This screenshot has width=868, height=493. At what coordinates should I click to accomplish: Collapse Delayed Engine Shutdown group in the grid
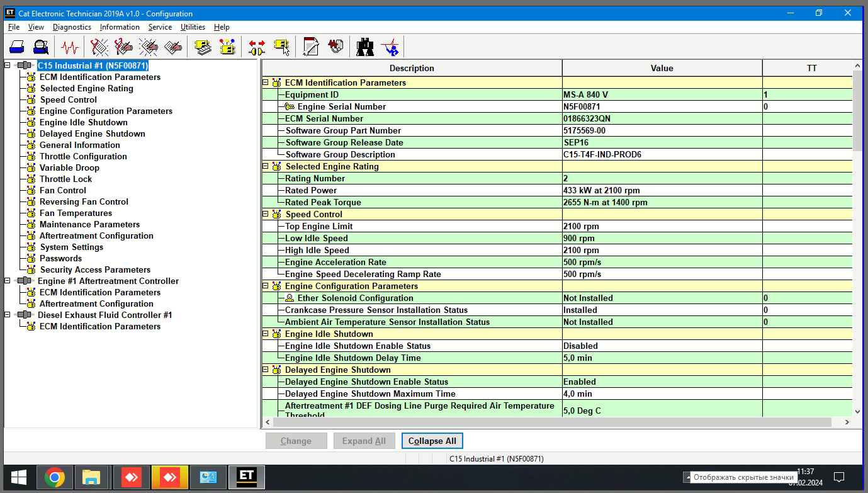tap(266, 370)
